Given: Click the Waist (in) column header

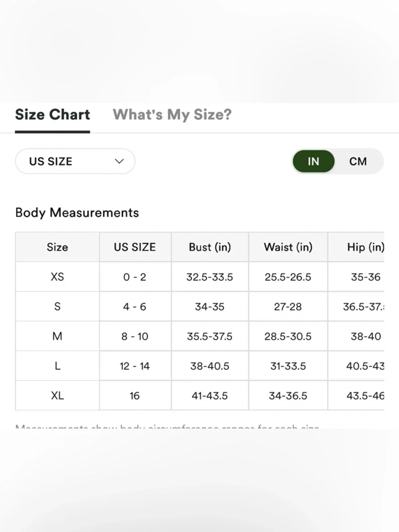Looking at the screenshot, I should click(288, 247).
